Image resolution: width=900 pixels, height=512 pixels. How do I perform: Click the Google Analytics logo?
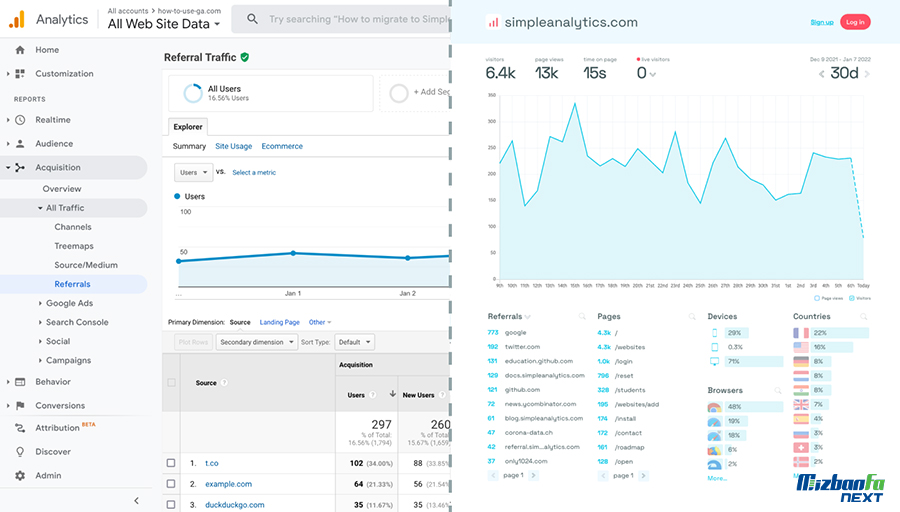[x=17, y=20]
